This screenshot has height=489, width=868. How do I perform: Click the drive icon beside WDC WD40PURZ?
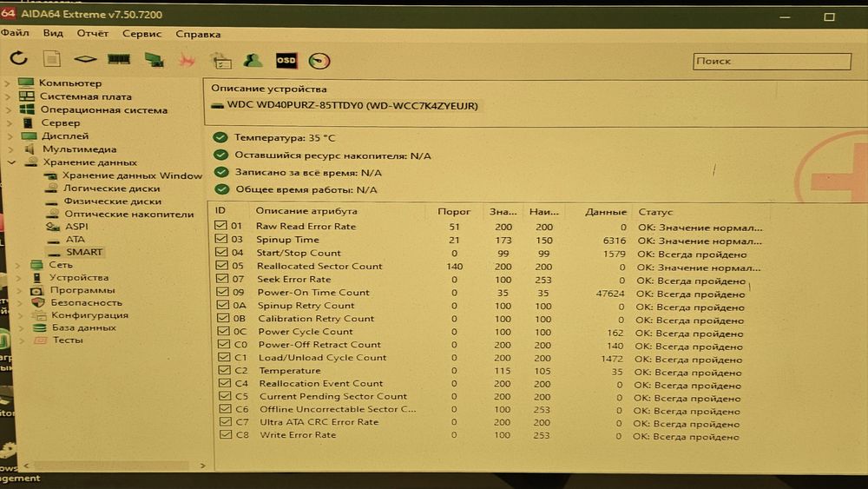coord(218,105)
